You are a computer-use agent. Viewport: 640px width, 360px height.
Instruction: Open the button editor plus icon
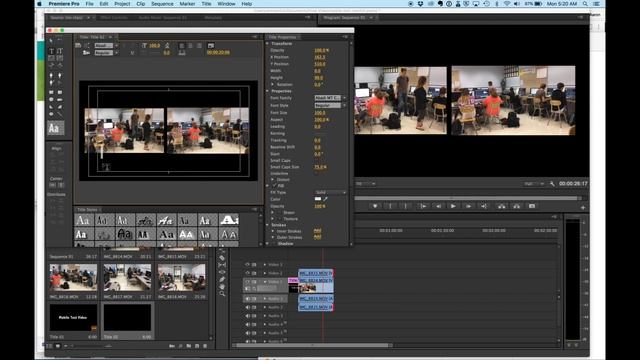click(583, 207)
